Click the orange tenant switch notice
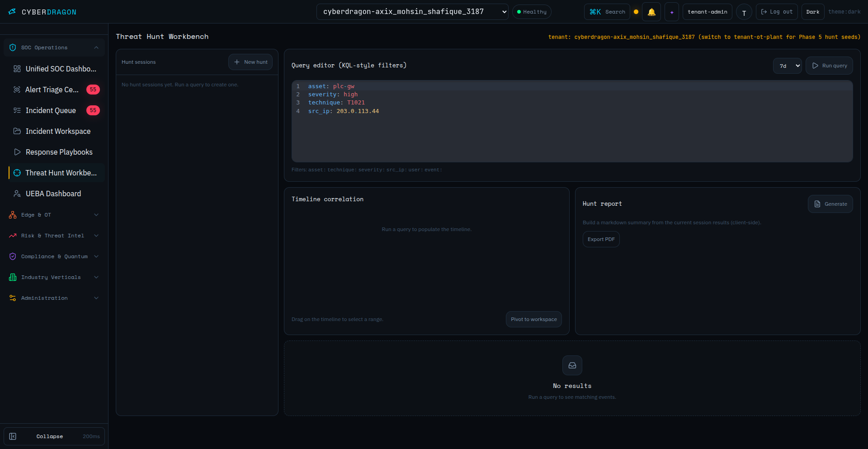The width and height of the screenshot is (868, 449). [x=704, y=37]
